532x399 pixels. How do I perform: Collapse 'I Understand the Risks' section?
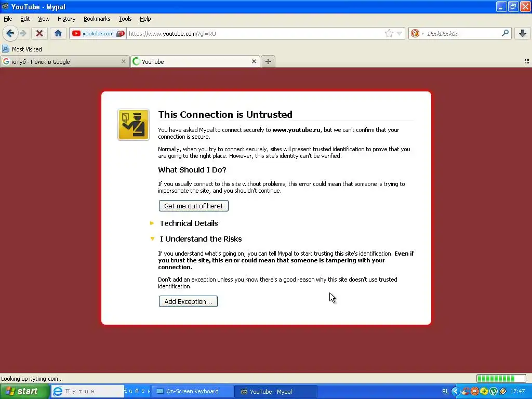pyautogui.click(x=196, y=239)
